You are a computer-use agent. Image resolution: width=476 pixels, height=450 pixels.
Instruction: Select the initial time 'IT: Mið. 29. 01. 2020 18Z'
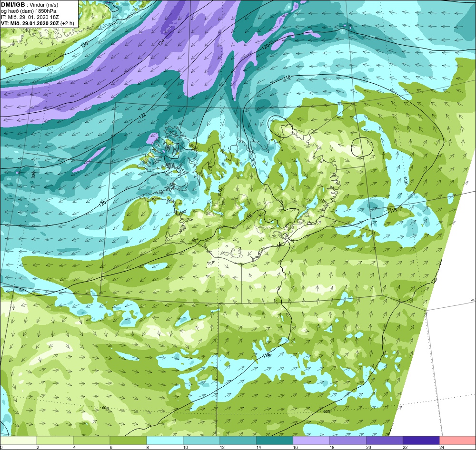[x=30, y=17]
